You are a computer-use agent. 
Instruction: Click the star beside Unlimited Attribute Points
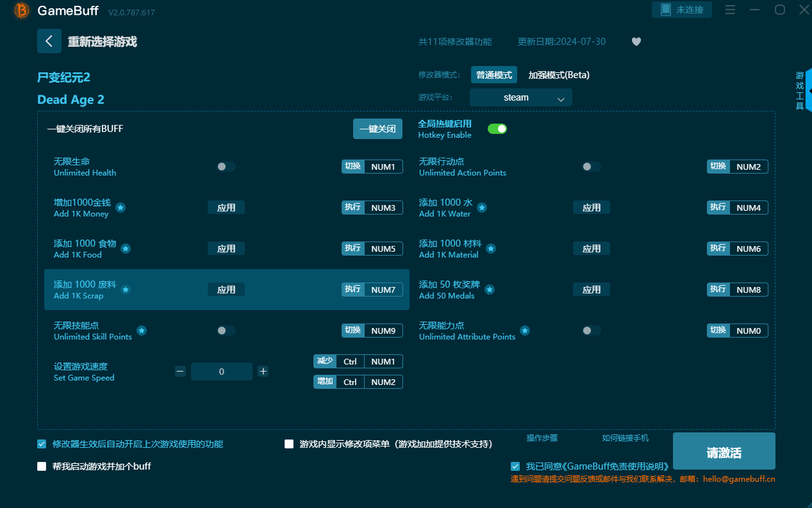pos(525,331)
